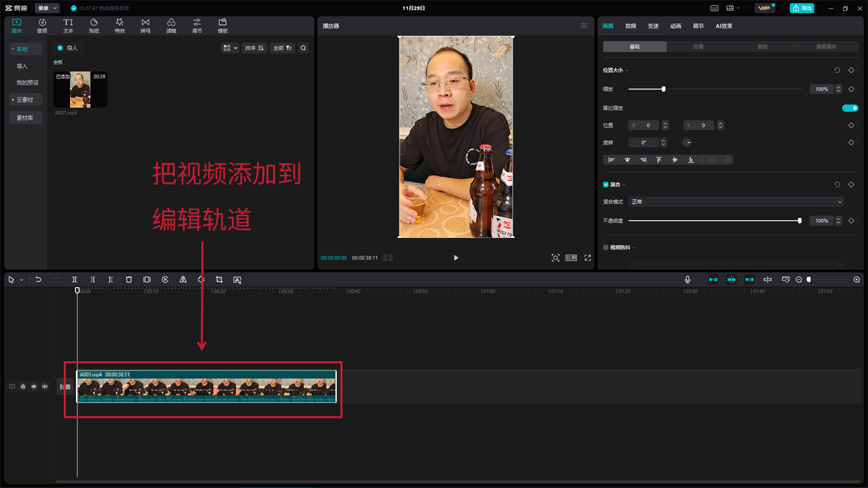Open the selection tool mode dropdown arrow
The image size is (868, 488).
point(22,279)
